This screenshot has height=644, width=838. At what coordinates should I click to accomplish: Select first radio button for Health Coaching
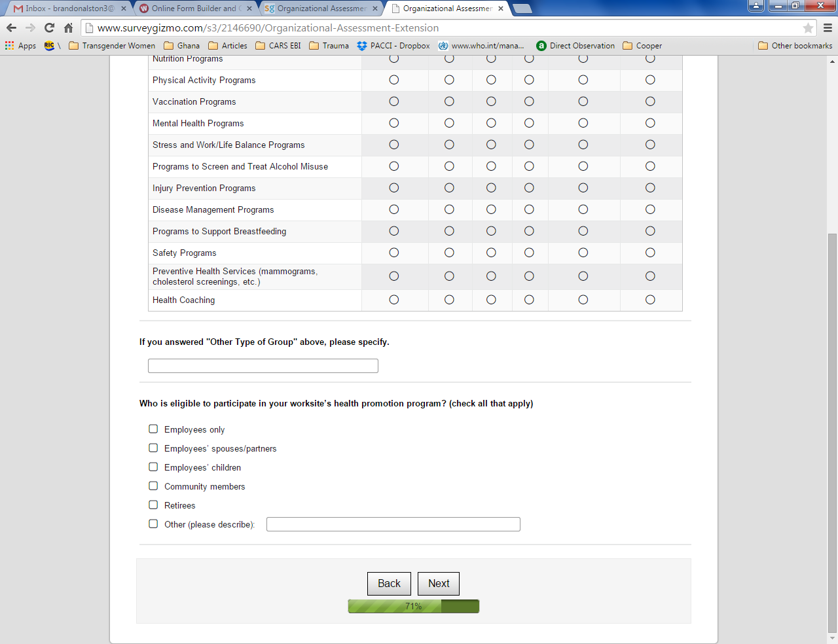(393, 300)
